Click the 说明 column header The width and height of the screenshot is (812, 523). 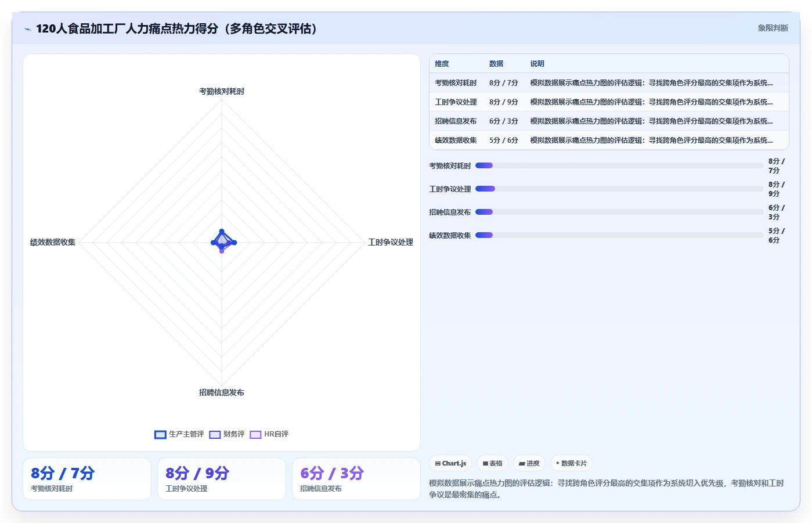(537, 64)
